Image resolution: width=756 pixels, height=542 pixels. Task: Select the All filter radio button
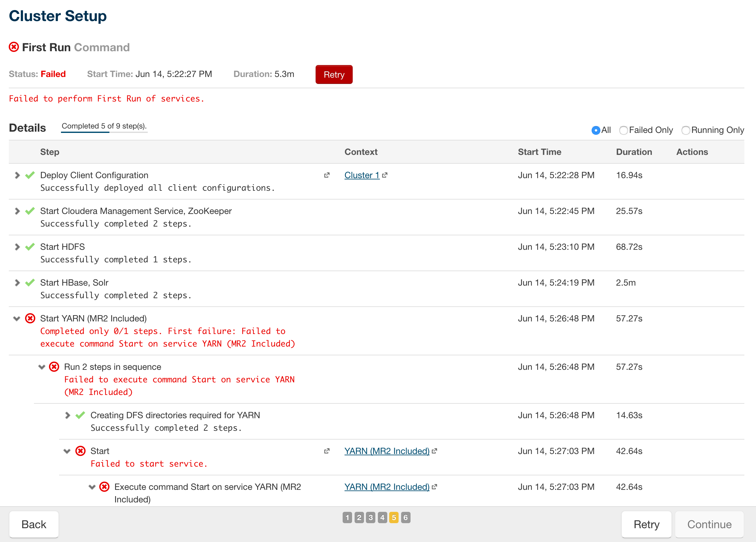[x=595, y=130]
